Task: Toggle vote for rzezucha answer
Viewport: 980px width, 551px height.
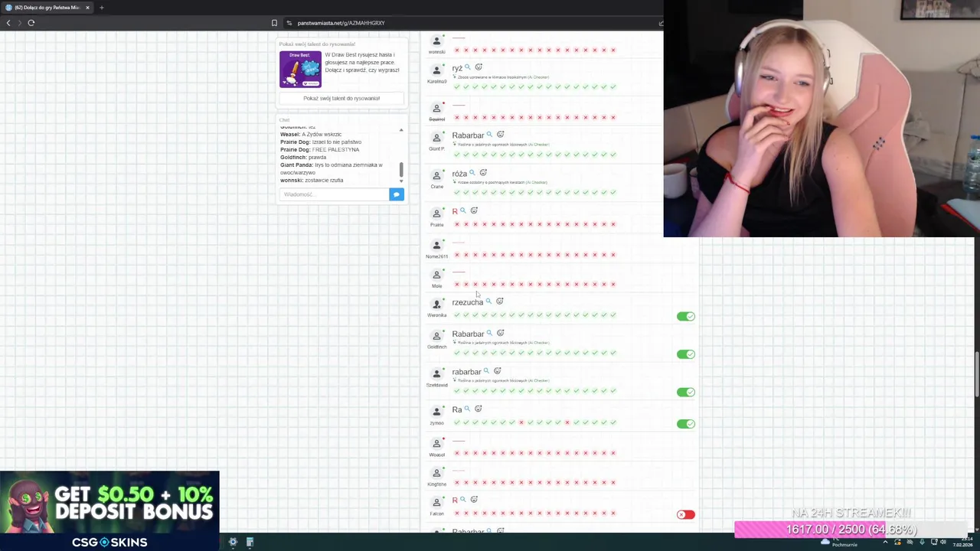Action: tap(686, 316)
